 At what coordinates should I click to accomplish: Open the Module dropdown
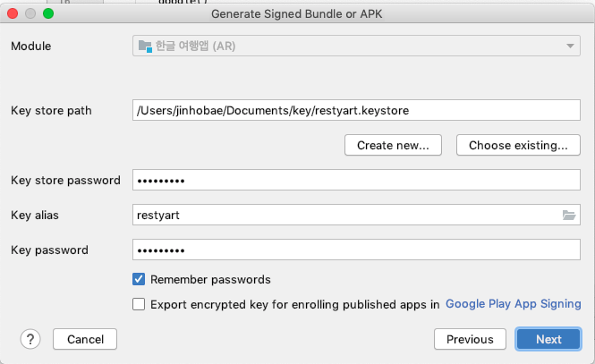click(x=356, y=47)
